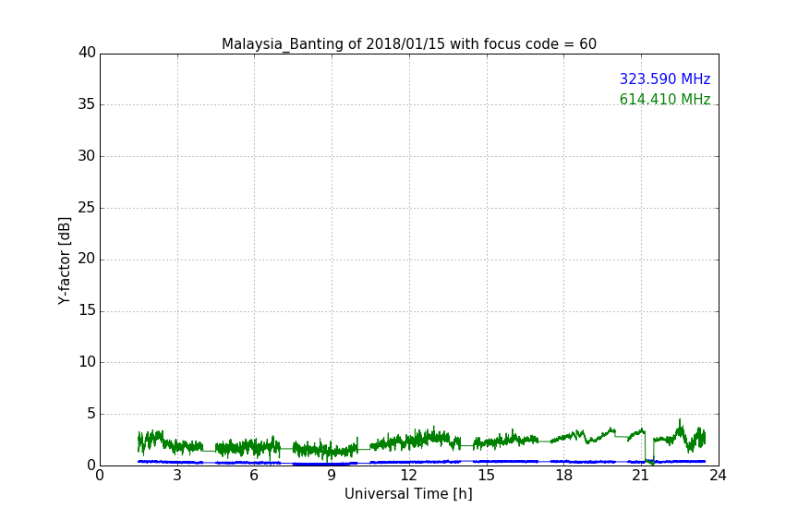Click the y-axis tick label '25'
This screenshot has height=532, width=798.
tap(87, 207)
